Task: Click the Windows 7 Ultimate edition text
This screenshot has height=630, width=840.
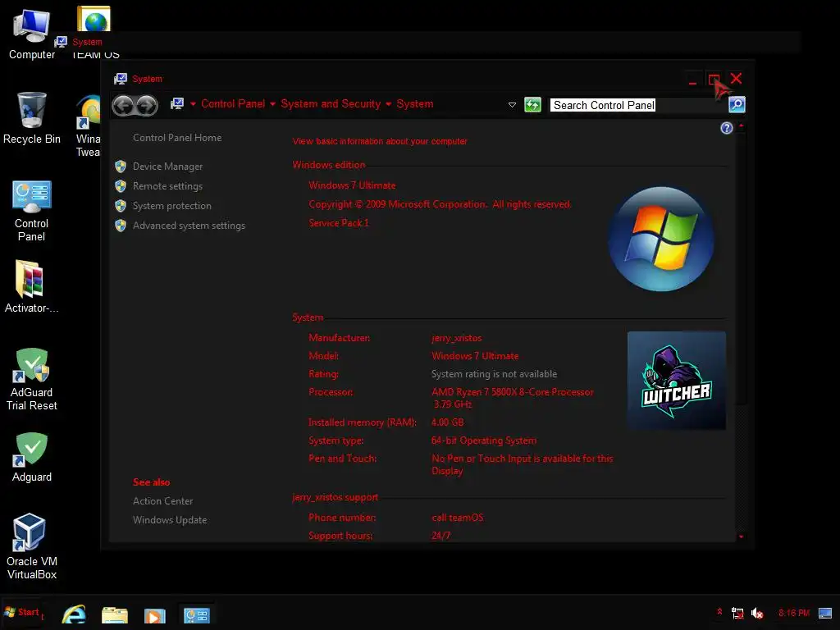Action: [x=352, y=185]
